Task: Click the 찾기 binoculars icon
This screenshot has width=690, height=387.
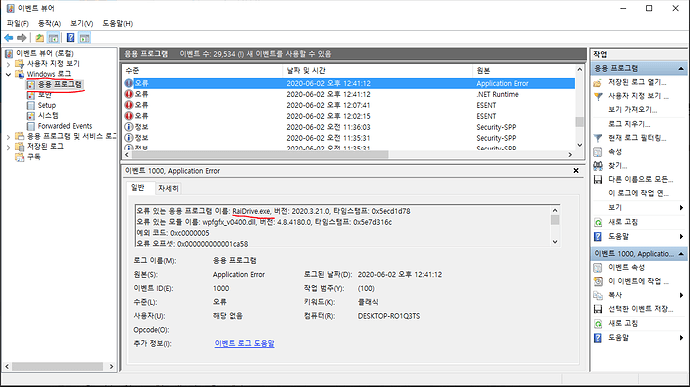Action: coord(598,166)
